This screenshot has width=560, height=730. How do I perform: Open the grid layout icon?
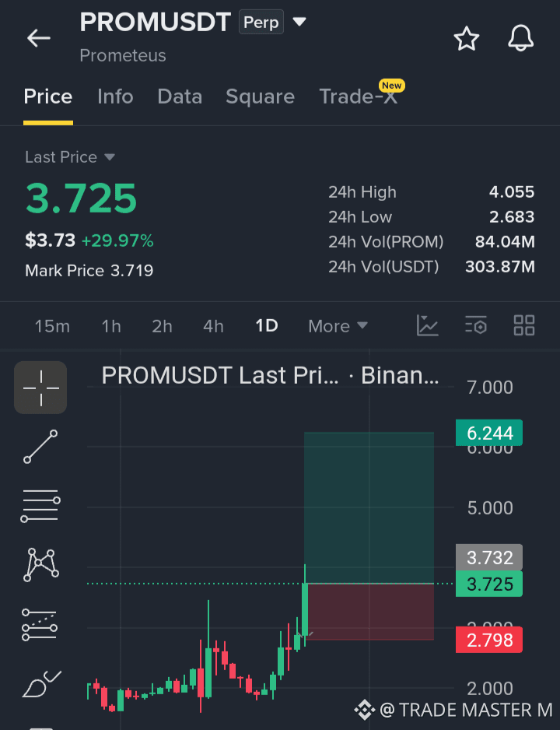524,325
